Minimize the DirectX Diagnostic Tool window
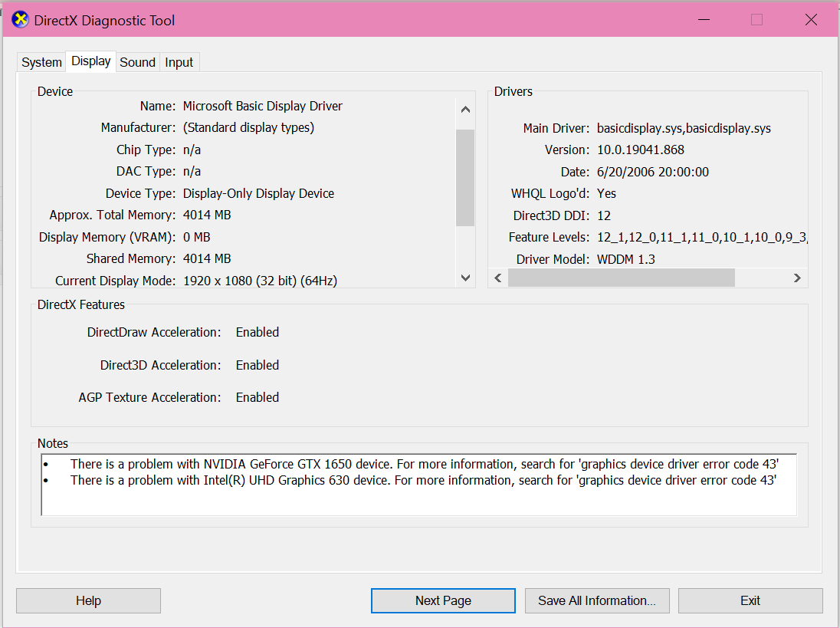The height and width of the screenshot is (628, 840). 704,20
